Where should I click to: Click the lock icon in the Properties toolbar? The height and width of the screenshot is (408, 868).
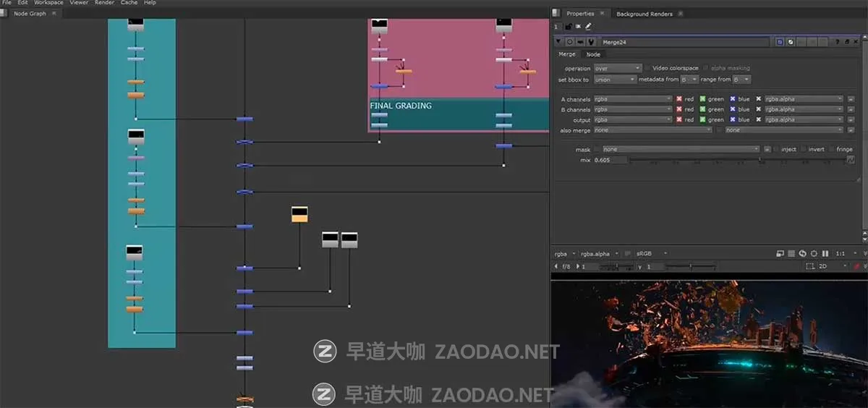coord(569,27)
